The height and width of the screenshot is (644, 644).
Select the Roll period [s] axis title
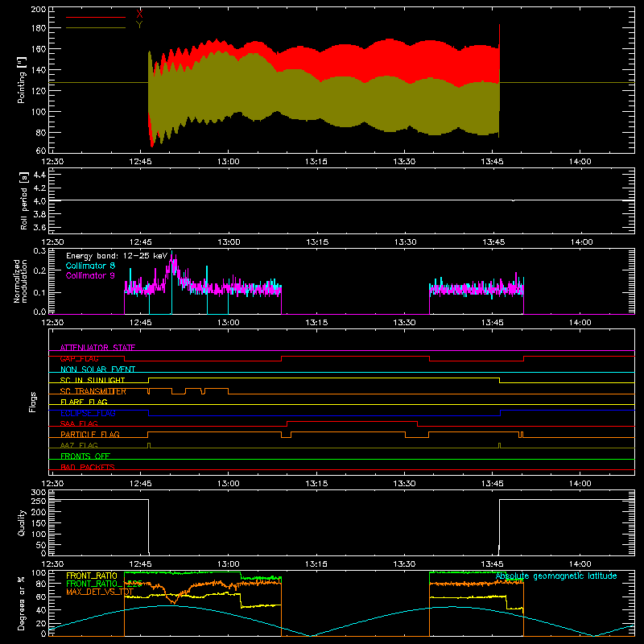tap(24, 200)
